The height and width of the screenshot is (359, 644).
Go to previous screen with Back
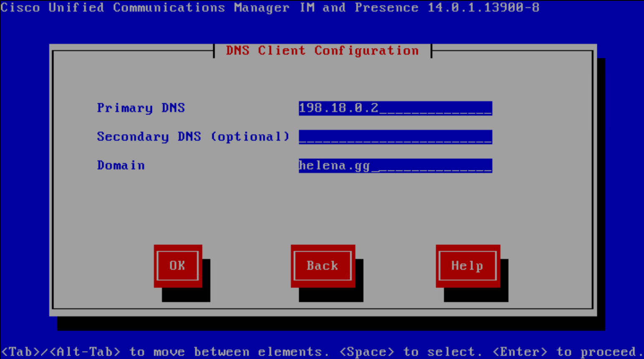click(x=323, y=266)
